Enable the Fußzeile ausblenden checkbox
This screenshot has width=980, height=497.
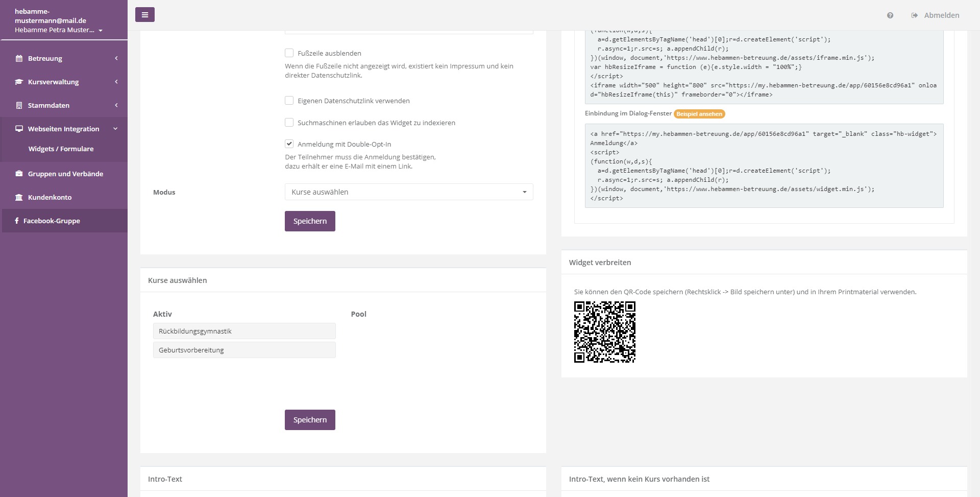(289, 53)
